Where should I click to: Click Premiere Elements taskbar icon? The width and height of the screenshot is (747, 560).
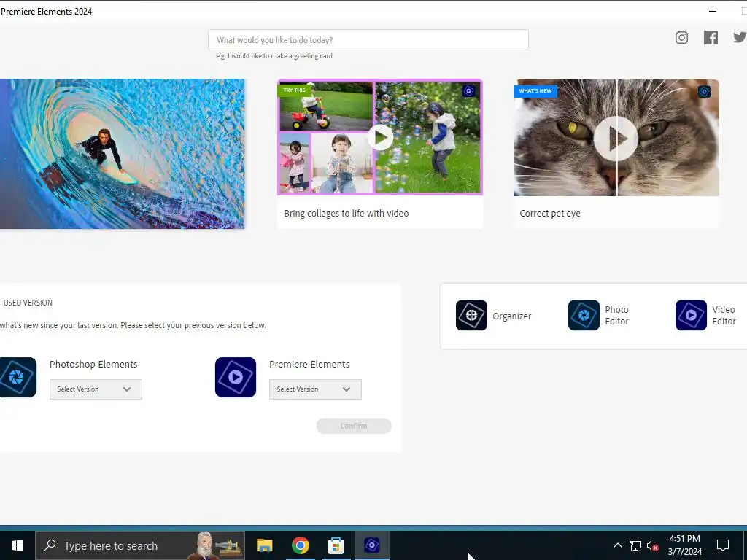coord(371,545)
